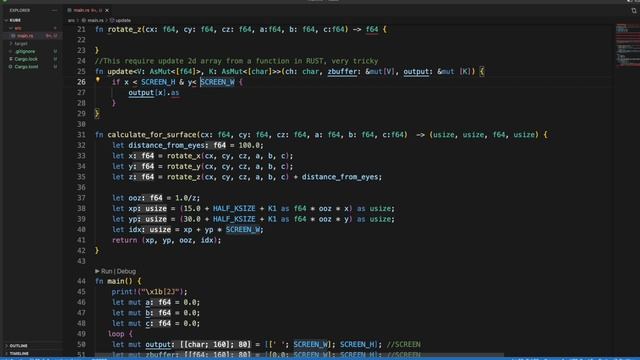Click line number 30 in the gutter
The image size is (640, 360).
coord(81,124)
